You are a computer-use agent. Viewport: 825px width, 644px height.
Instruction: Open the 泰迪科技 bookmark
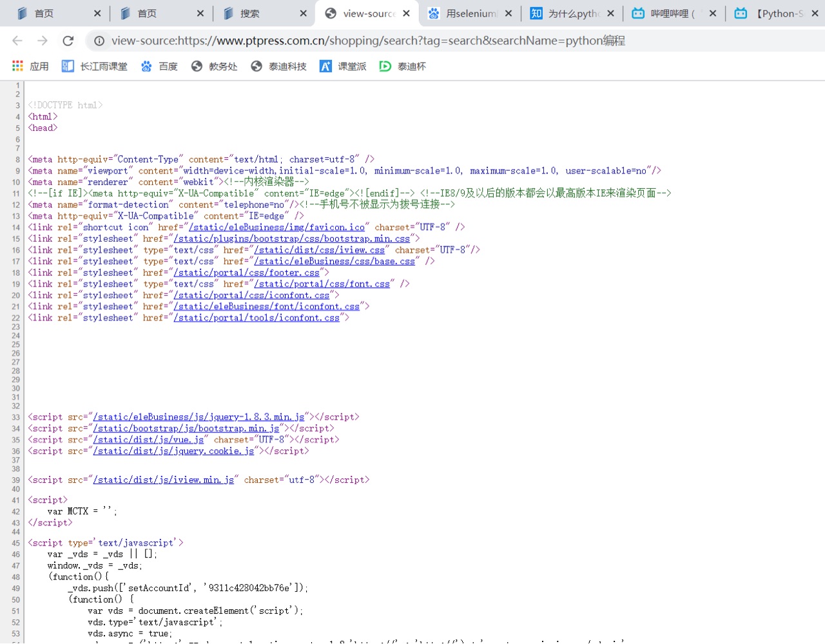tap(278, 66)
